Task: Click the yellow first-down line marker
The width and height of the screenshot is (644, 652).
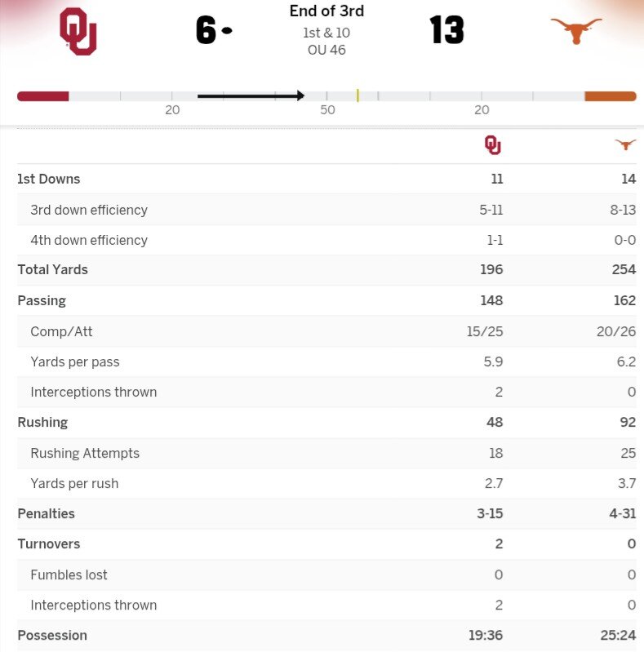Action: point(358,95)
